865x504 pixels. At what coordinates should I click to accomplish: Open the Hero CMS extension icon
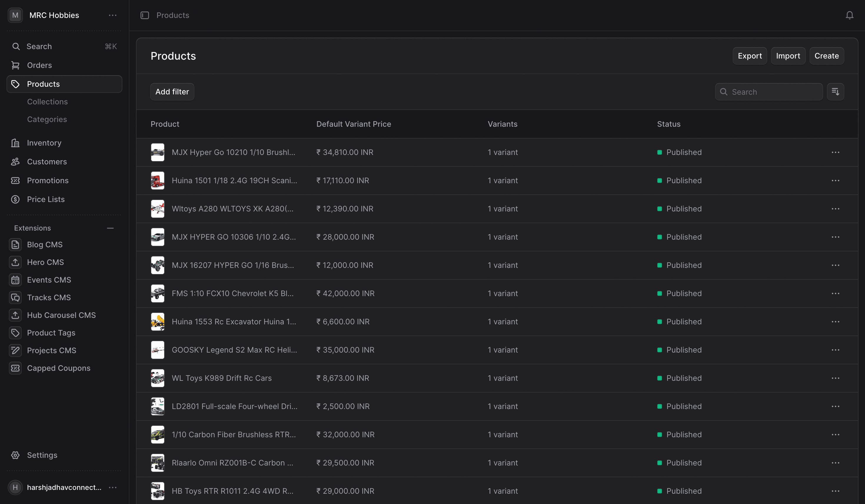[x=15, y=262]
